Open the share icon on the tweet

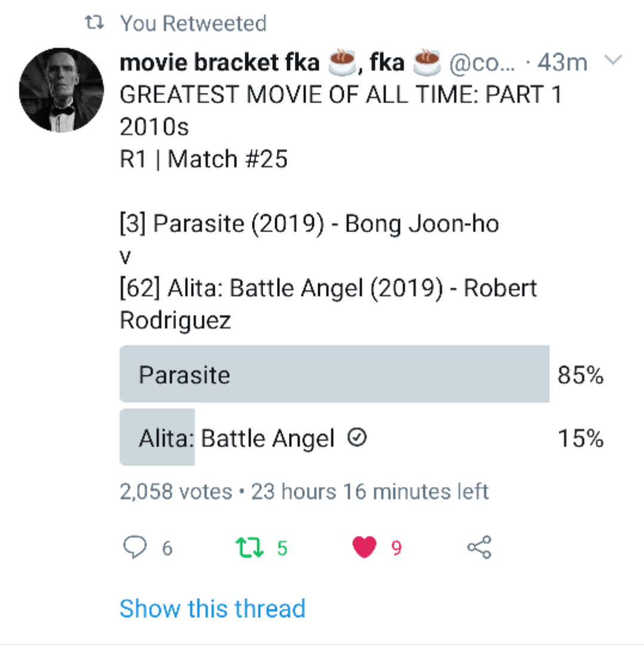479,547
